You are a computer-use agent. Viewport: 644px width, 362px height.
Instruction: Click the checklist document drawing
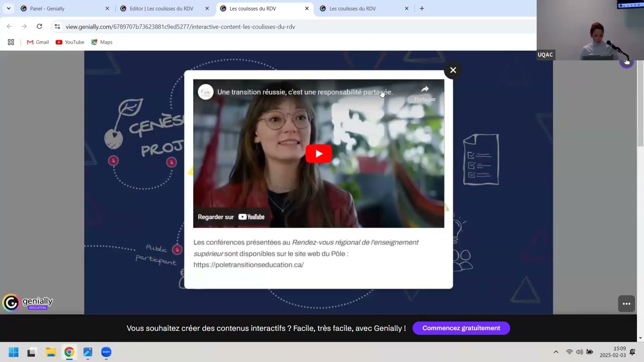tap(481, 159)
